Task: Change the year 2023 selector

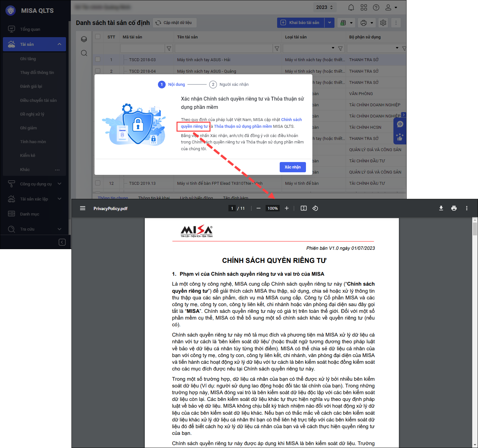Action: [x=324, y=7]
